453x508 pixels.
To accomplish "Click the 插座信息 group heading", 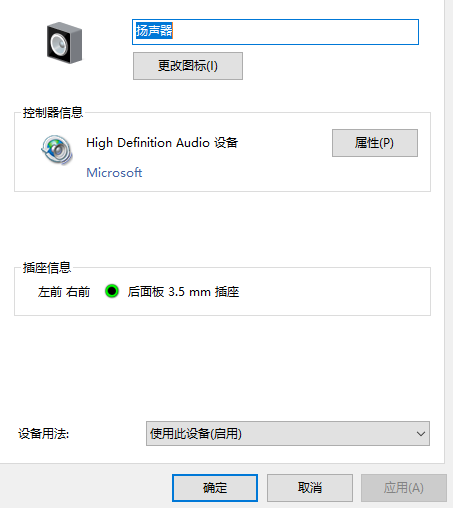I will pos(47,268).
